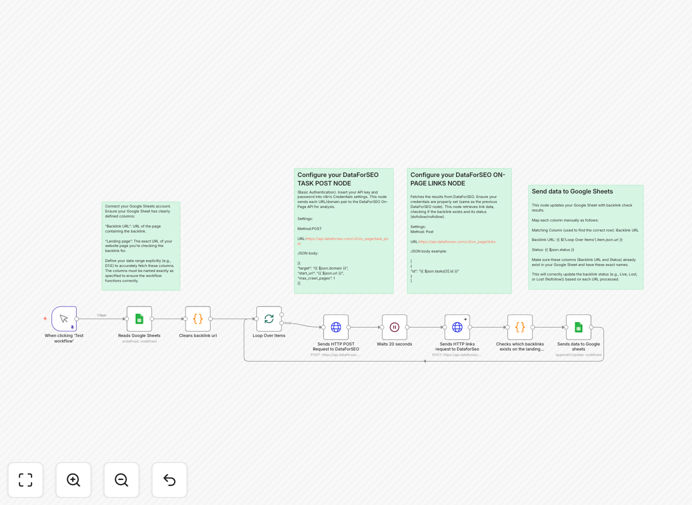Click the 'Reads Google Sheets' label text
The height and width of the screenshot is (505, 692).
pos(139,335)
